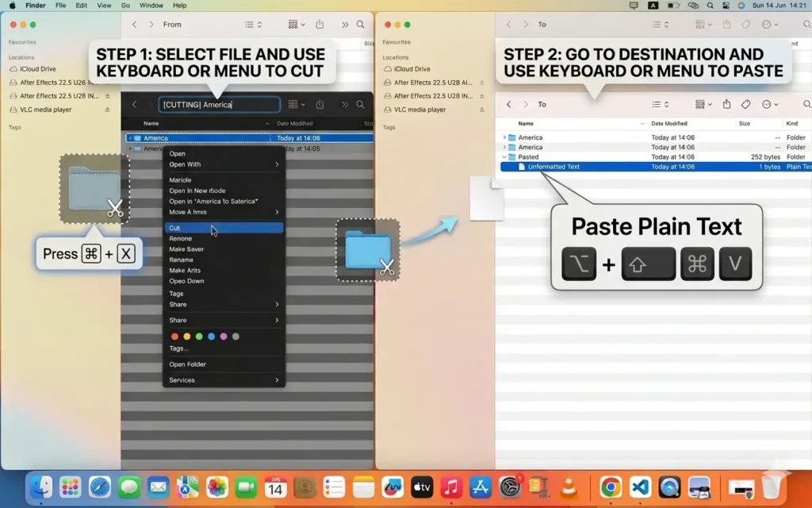Open the Finder menu in the menu bar
The height and width of the screenshot is (508, 812).
tap(36, 6)
